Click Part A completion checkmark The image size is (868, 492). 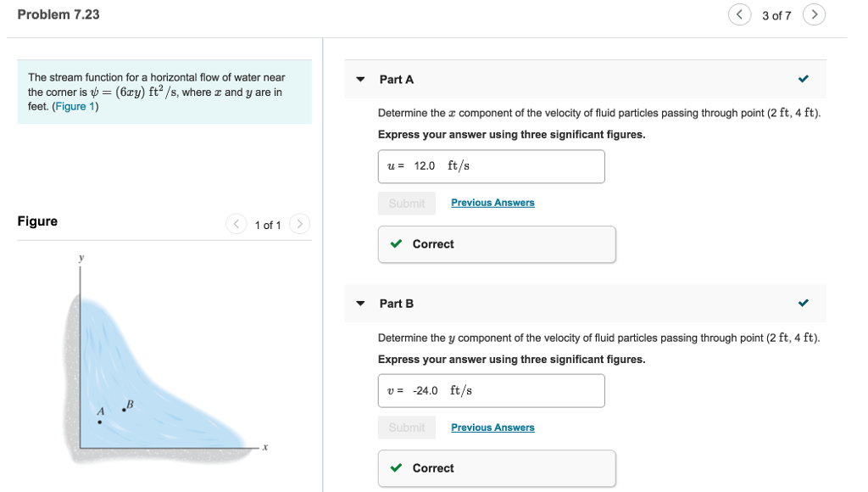pyautogui.click(x=804, y=80)
